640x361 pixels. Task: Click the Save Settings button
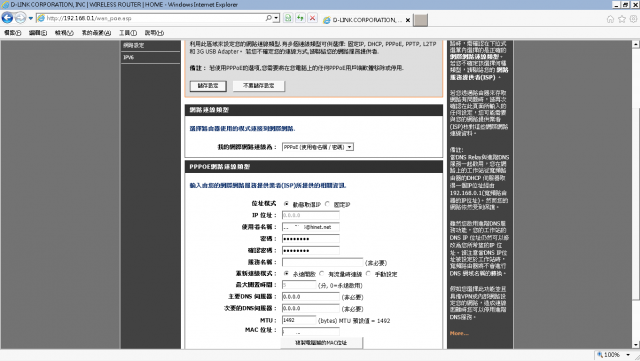(208, 86)
